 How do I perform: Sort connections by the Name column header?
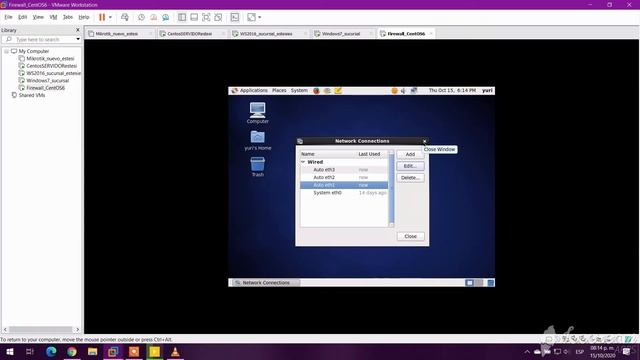pyautogui.click(x=328, y=154)
